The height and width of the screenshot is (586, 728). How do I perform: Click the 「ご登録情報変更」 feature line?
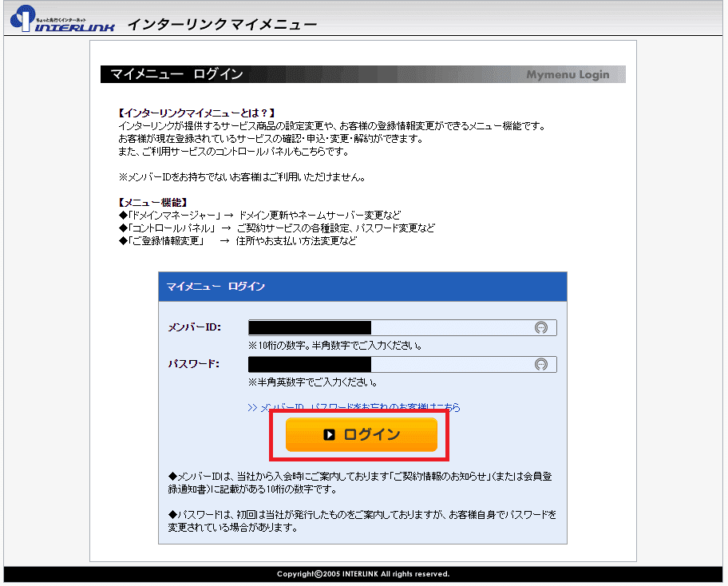point(238,241)
